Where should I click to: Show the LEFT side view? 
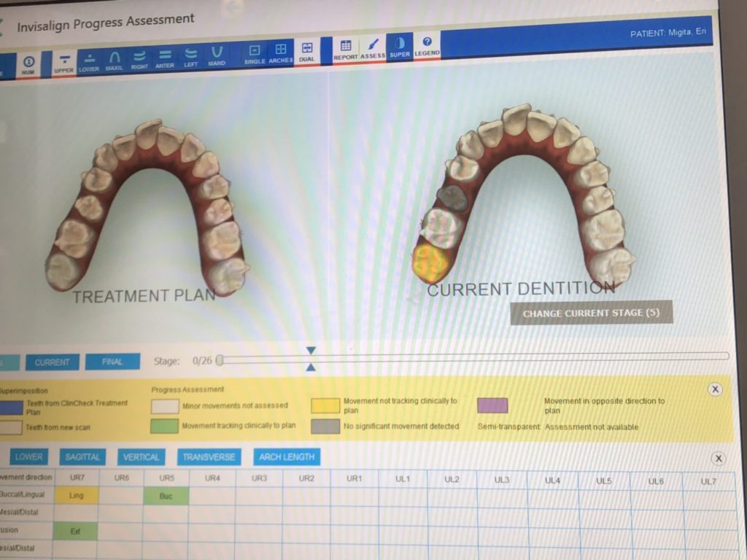190,58
